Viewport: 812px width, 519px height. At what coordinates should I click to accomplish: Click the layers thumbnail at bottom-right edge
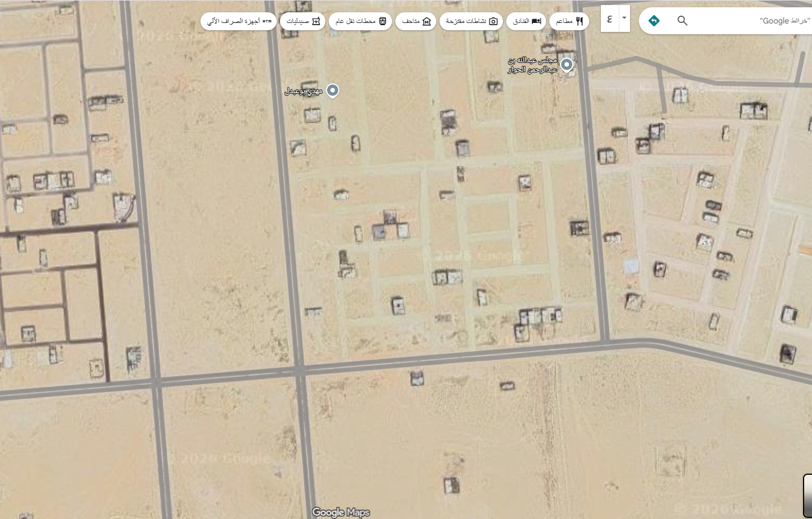tap(807, 495)
